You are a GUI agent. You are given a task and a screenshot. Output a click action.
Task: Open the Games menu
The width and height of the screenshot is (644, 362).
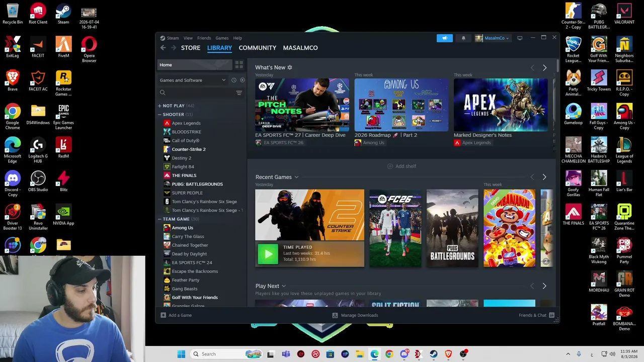pos(222,38)
